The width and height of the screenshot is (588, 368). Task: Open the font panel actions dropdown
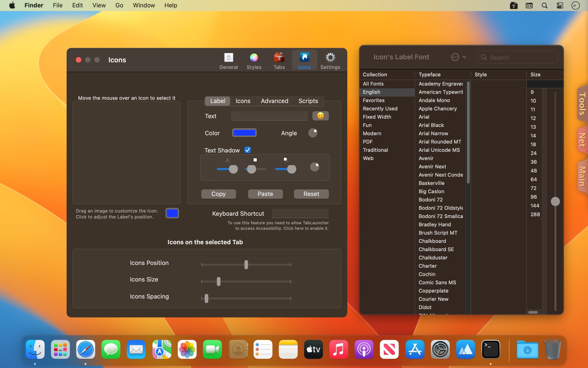pos(459,57)
